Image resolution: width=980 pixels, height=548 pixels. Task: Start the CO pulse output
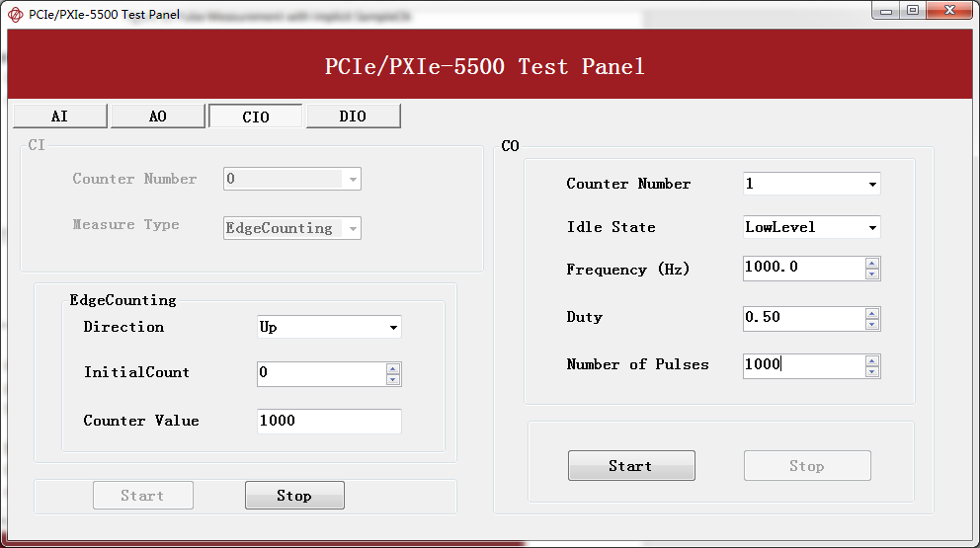pyautogui.click(x=631, y=465)
